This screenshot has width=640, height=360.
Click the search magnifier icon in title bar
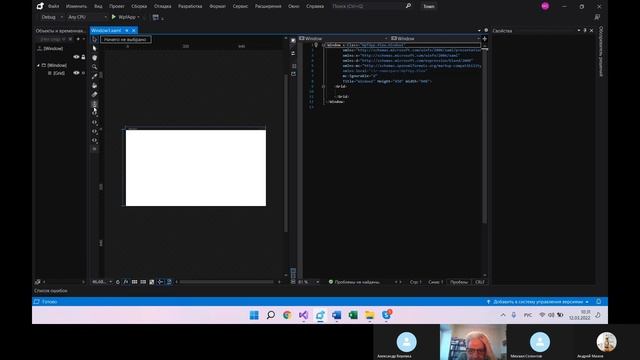408,6
